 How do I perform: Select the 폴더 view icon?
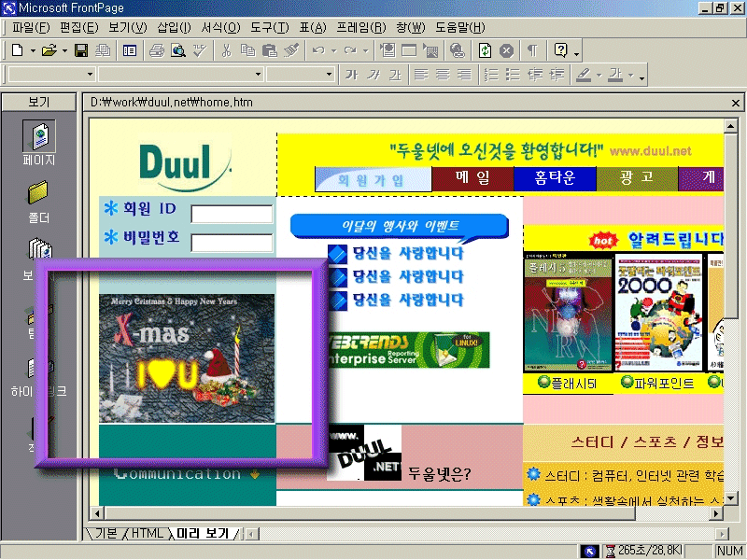[38, 203]
